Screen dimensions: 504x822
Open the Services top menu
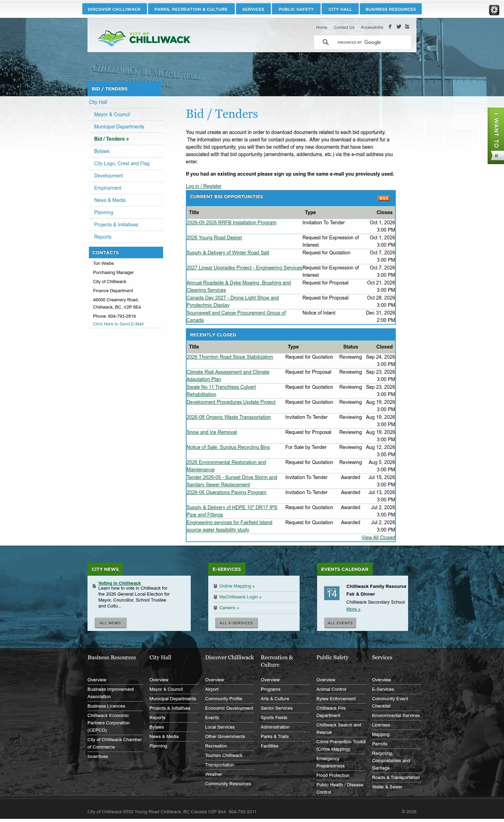point(253,9)
